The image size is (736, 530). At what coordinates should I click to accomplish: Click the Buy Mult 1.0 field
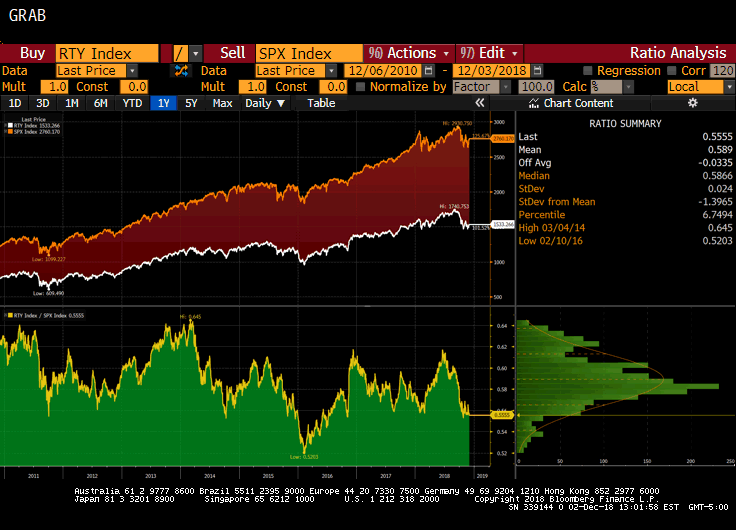(x=54, y=87)
